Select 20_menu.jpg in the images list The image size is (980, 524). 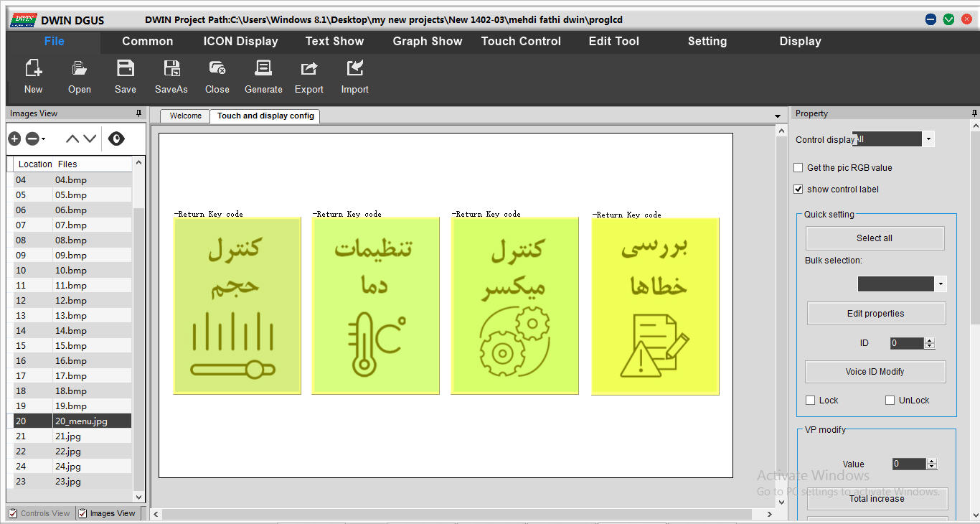tap(81, 421)
